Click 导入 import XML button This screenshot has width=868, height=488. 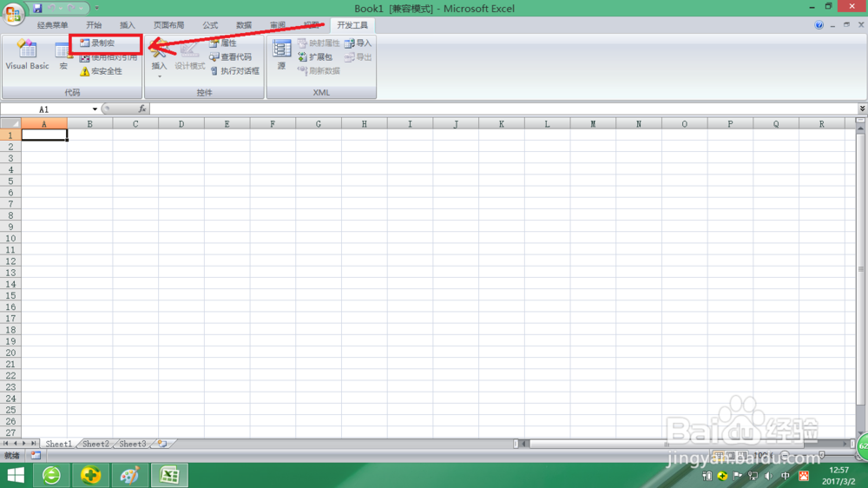click(358, 43)
